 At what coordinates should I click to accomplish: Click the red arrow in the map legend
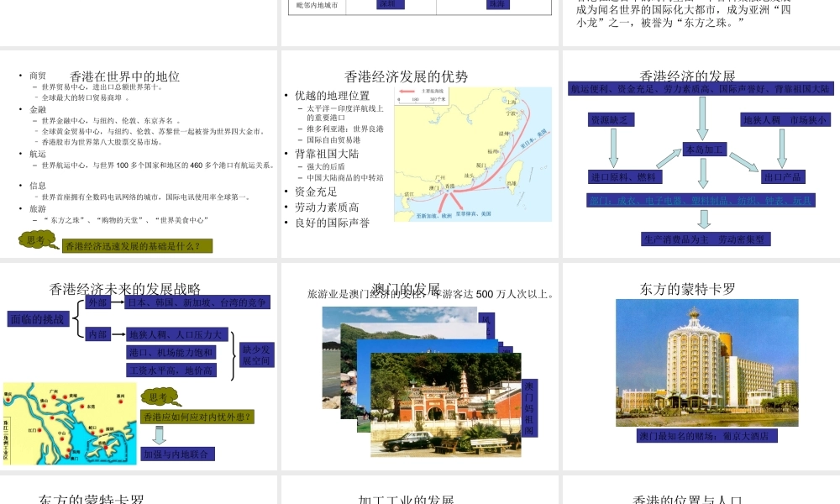click(x=407, y=91)
